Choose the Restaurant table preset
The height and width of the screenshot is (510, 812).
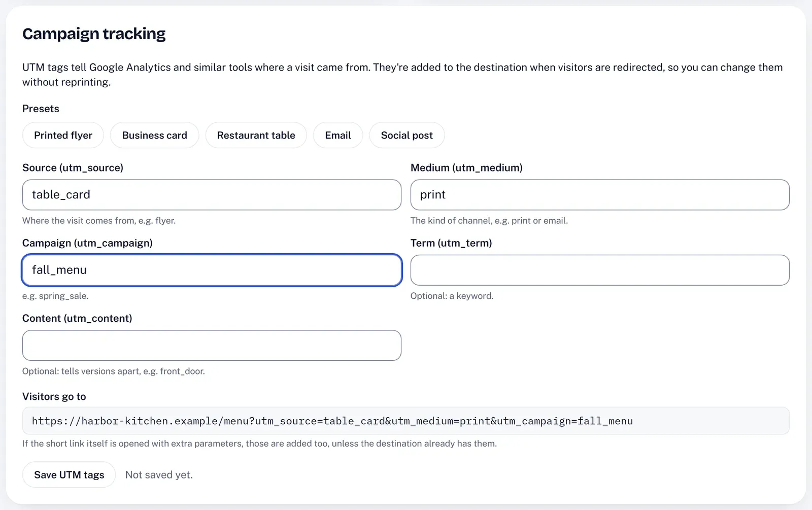[256, 135]
